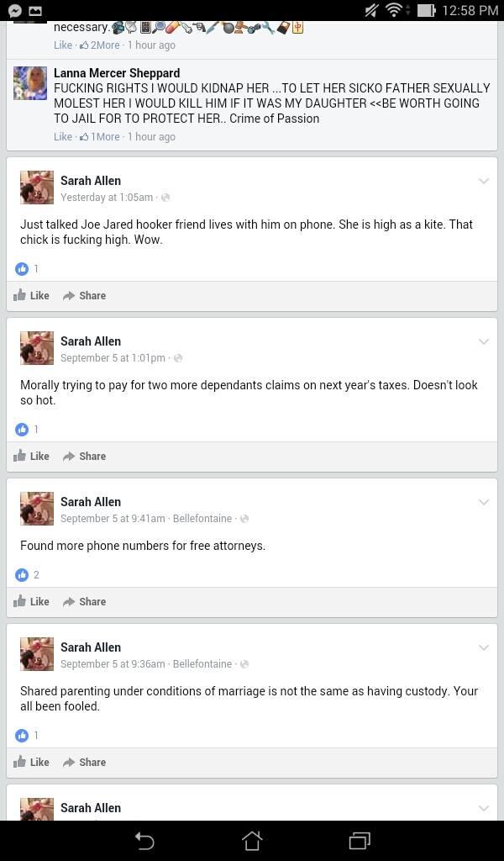Expand options chevron on Yesterday 1:05am post

click(x=483, y=181)
